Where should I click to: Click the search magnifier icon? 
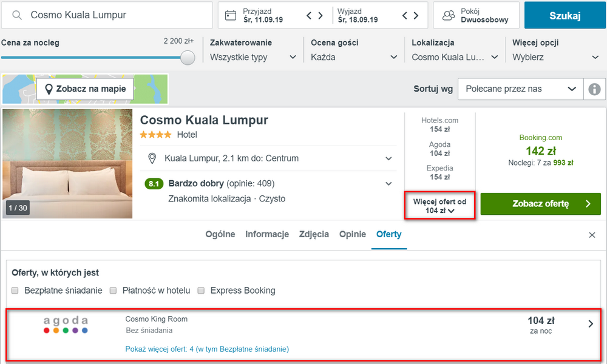click(16, 15)
